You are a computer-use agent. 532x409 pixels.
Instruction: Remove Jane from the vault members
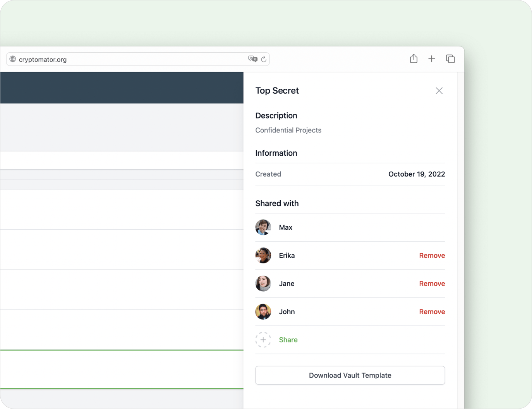click(432, 284)
